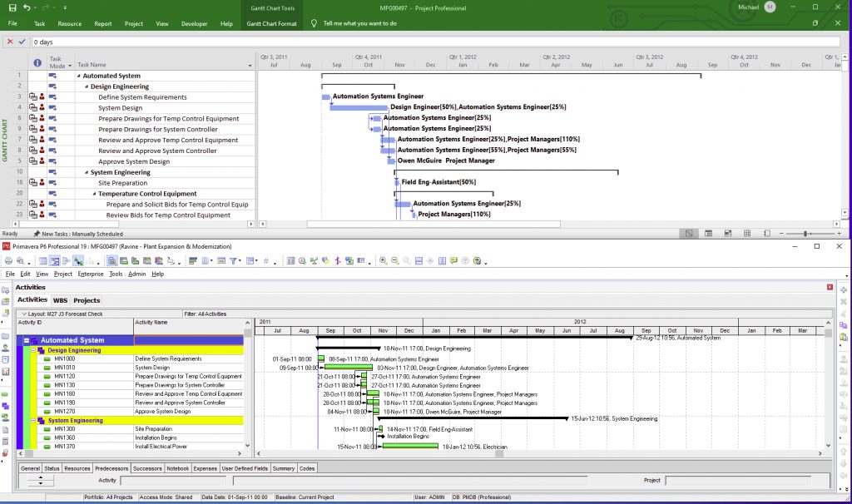The height and width of the screenshot is (504, 852).
Task: Collapse the Design Engineering WBS band in Primavera
Action: click(x=33, y=350)
